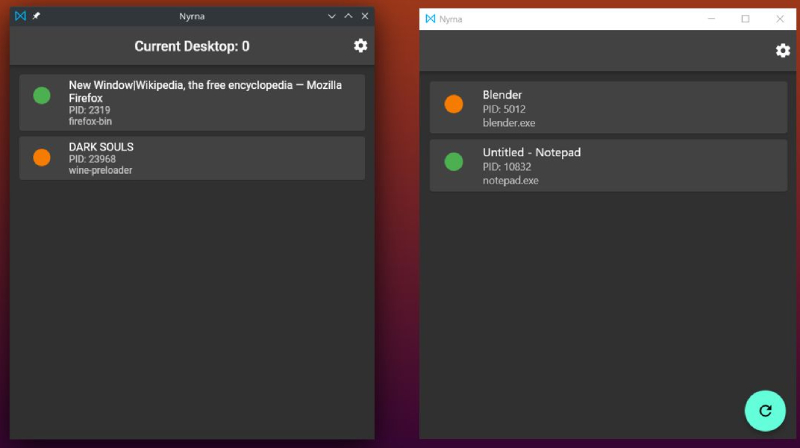Click wine-preloader process name
The width and height of the screenshot is (800, 448).
[101, 170]
